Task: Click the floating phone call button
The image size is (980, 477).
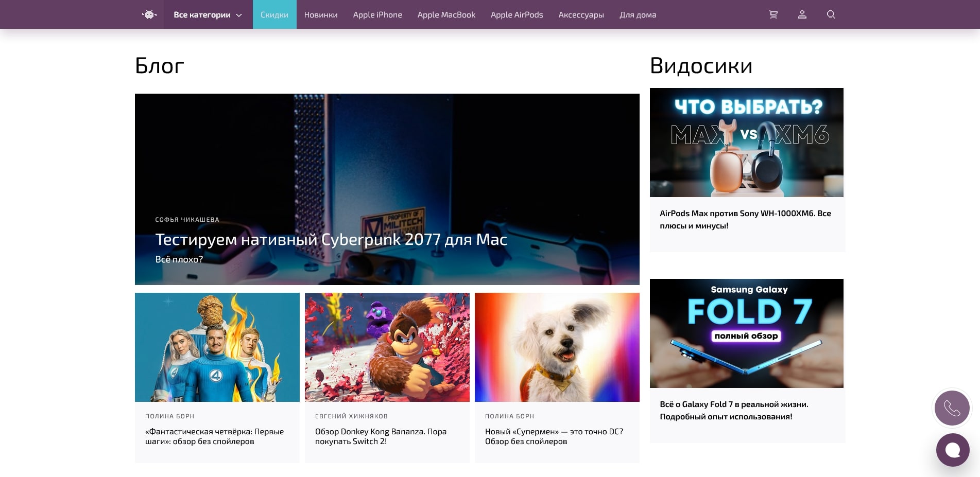Action: coord(952,408)
